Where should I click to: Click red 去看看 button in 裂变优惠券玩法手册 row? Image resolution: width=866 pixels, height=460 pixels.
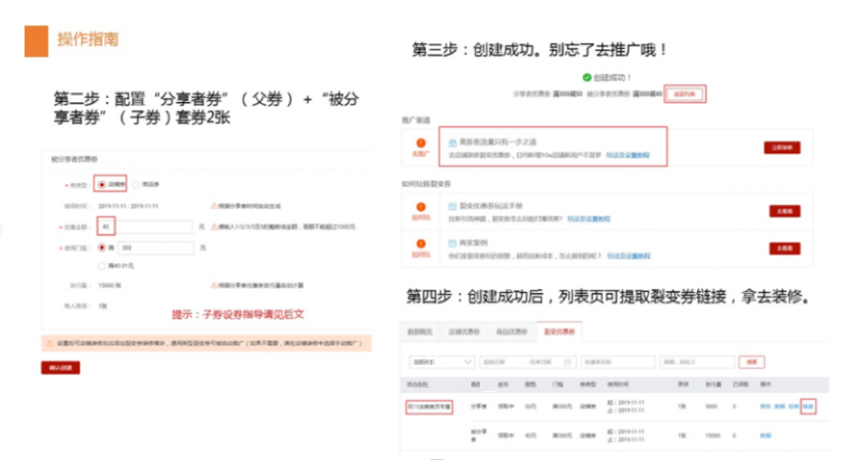(785, 211)
